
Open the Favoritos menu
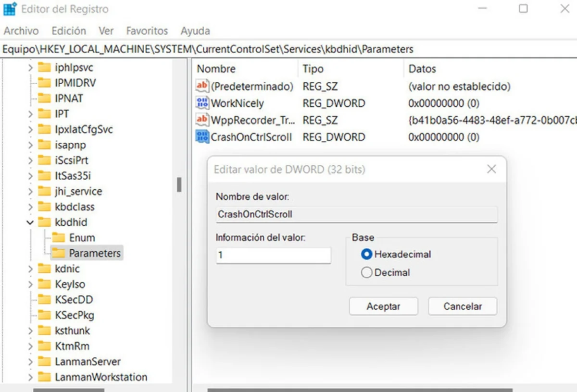point(147,31)
